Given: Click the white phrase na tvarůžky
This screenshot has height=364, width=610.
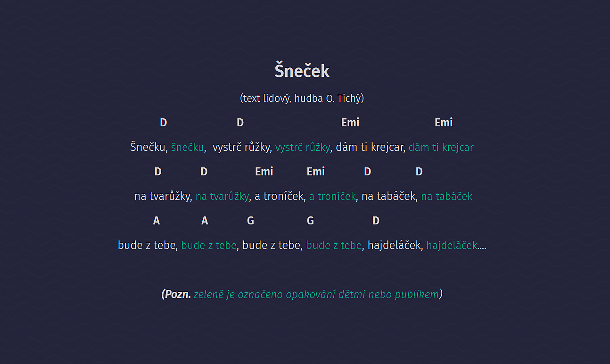Looking at the screenshot, I should pos(162,196).
